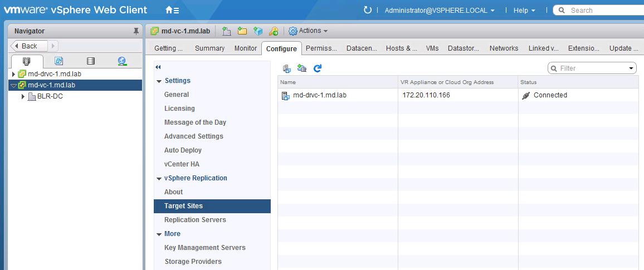Open the Help dropdown menu

524,10
